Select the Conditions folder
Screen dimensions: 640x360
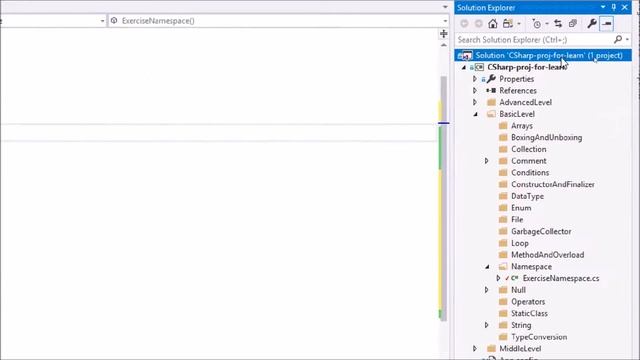[x=530, y=173]
